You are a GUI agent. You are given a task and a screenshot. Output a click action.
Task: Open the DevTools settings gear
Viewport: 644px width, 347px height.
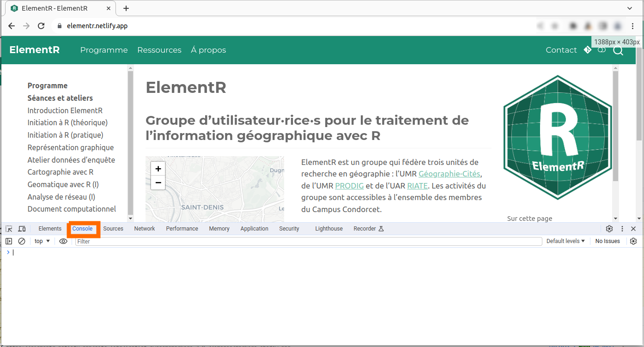(609, 229)
